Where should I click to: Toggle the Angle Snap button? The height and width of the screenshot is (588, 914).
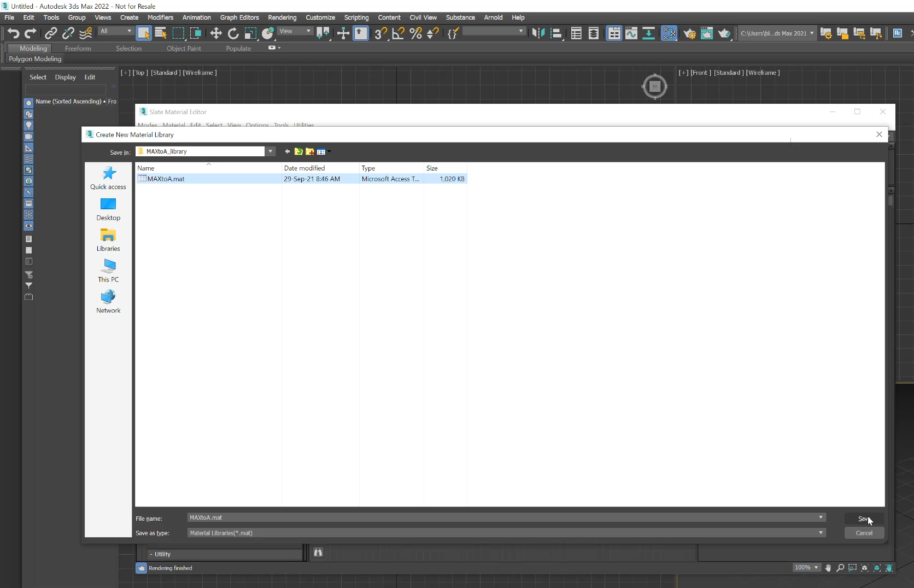[x=399, y=33]
